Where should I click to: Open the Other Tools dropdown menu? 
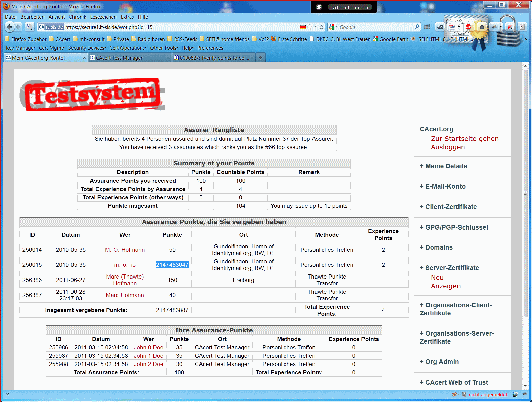tap(164, 48)
